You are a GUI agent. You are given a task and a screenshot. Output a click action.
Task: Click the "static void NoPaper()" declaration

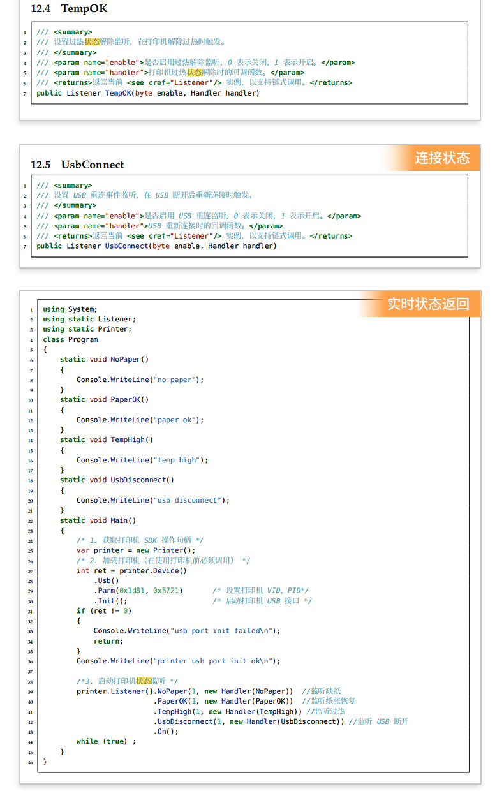105,359
